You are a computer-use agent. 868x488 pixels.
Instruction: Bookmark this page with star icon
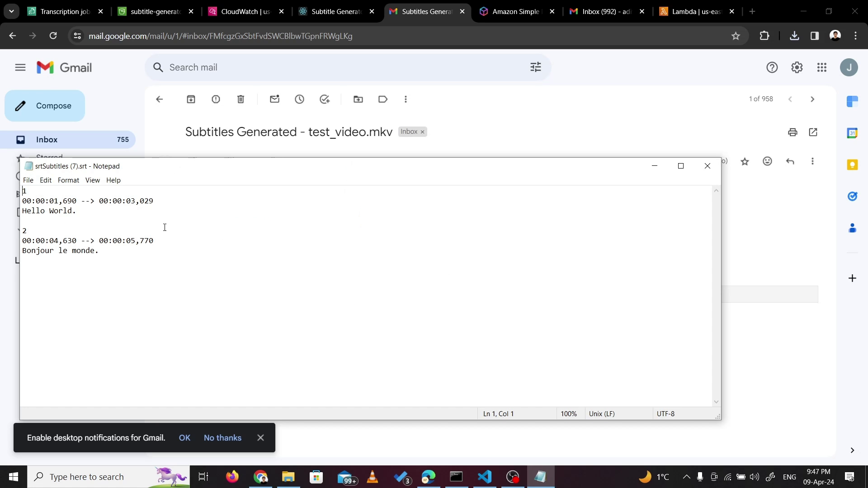point(736,36)
